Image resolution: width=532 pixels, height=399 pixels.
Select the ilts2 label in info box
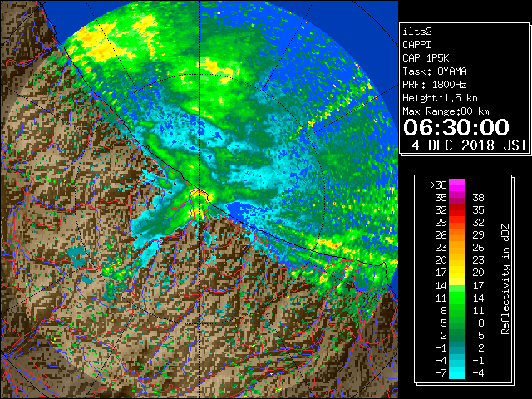(x=417, y=32)
